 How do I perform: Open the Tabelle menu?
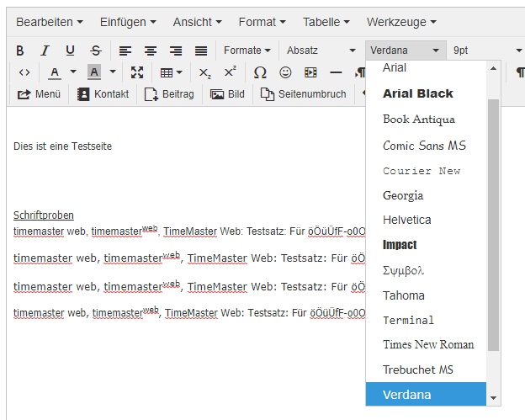point(327,21)
